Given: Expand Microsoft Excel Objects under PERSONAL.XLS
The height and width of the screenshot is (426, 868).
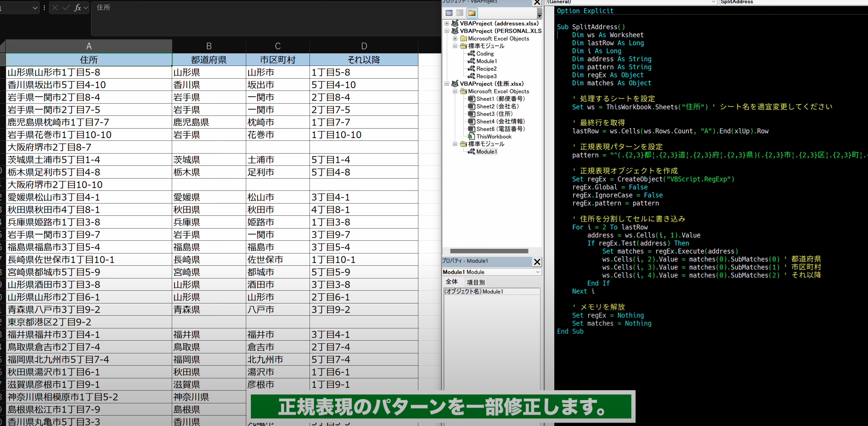Looking at the screenshot, I should 455,39.
